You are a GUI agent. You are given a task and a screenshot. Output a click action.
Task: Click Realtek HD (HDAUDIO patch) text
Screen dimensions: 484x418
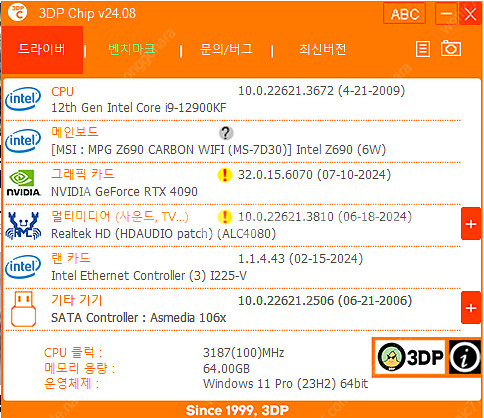click(x=163, y=234)
